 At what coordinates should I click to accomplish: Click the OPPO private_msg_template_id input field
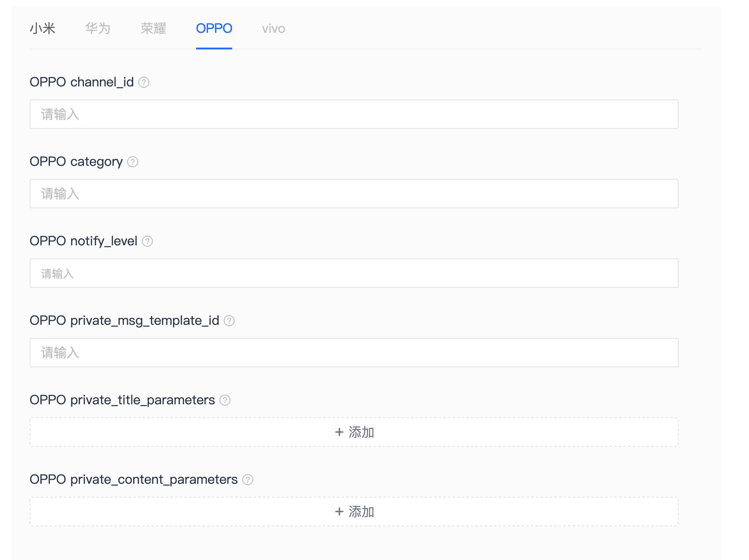(354, 353)
